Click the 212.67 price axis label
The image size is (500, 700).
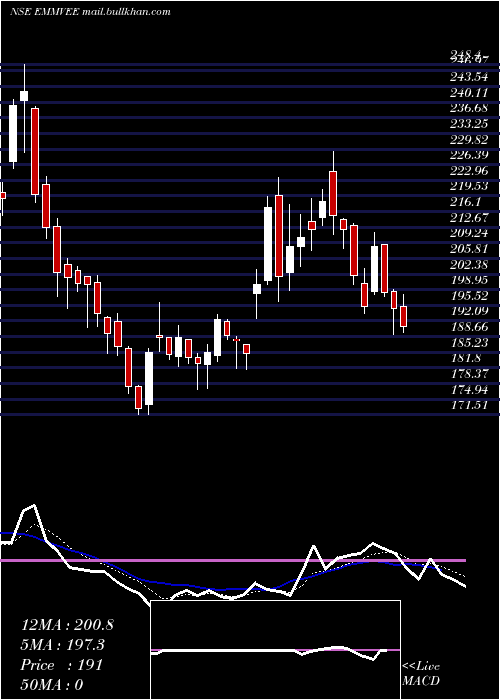(x=469, y=217)
